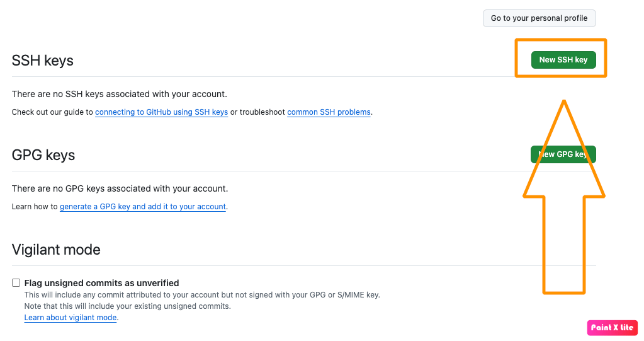Click the Learn how to text before GPG link
The image size is (644, 341).
[x=35, y=207]
